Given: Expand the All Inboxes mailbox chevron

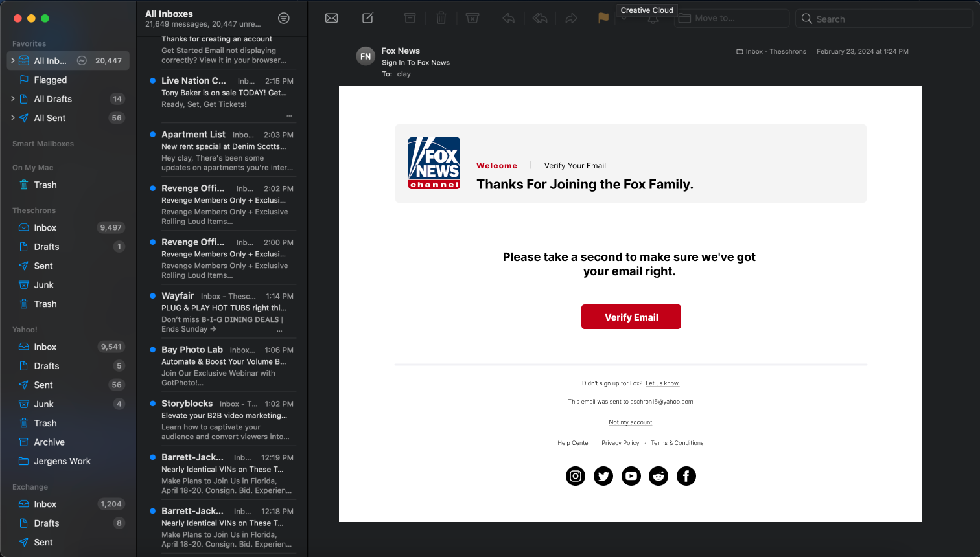Looking at the screenshot, I should tap(12, 60).
